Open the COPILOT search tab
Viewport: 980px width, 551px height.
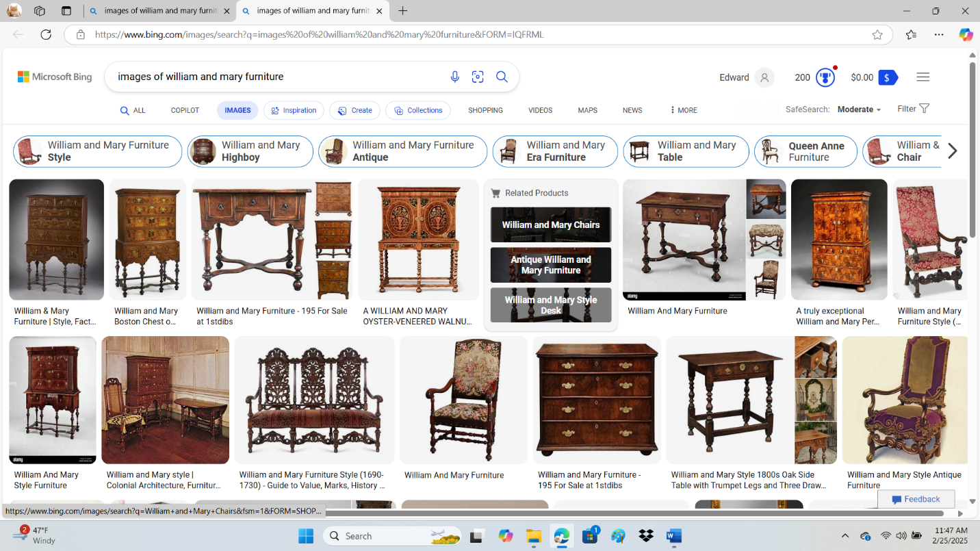pyautogui.click(x=185, y=110)
